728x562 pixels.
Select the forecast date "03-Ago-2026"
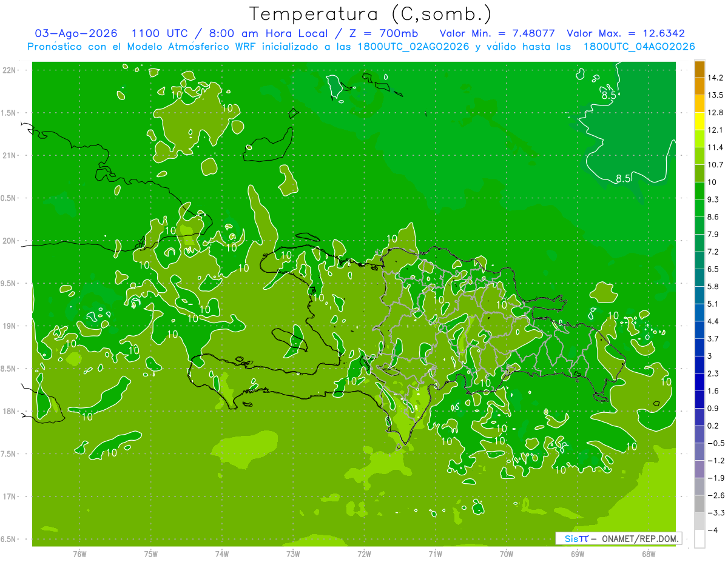76,33
